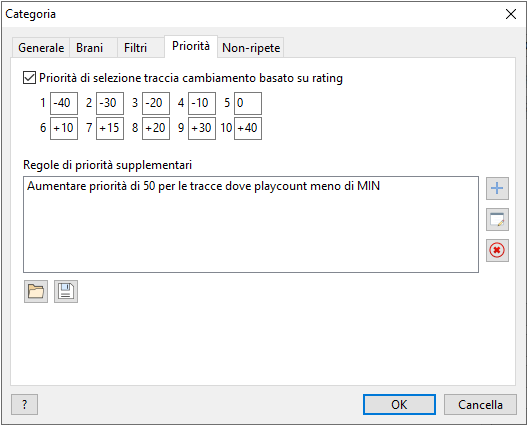Image resolution: width=528 pixels, height=431 pixels.
Task: Confirm with the OK button
Action: point(399,404)
